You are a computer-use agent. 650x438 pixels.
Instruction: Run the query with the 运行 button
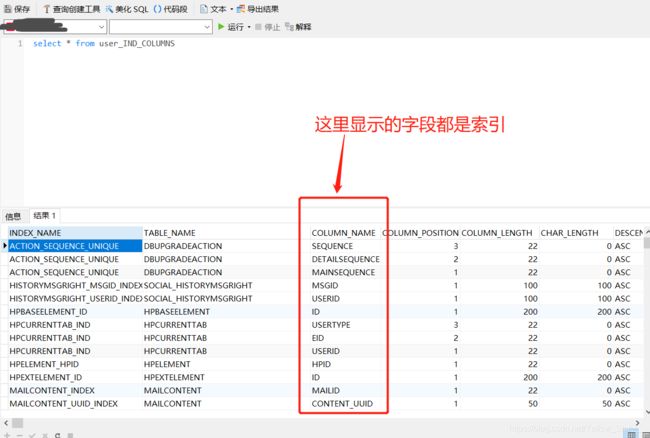[231, 27]
